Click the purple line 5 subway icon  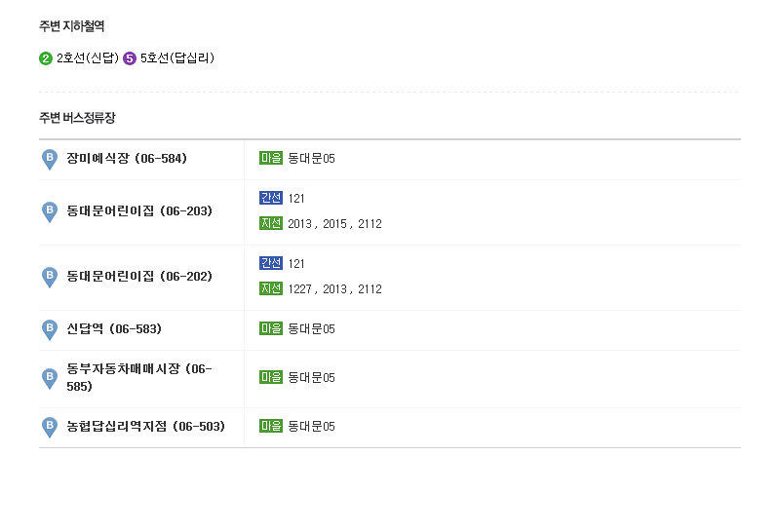pos(130,58)
